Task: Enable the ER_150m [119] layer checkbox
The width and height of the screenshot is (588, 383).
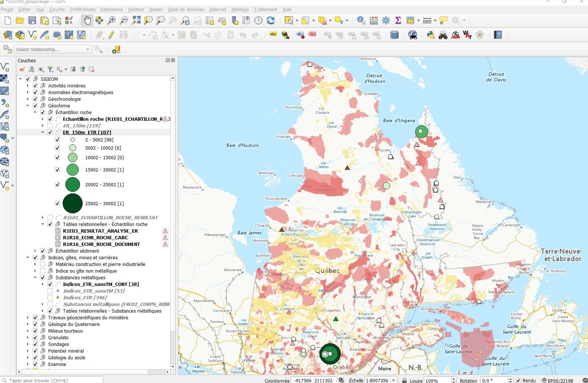Action: tap(50, 126)
